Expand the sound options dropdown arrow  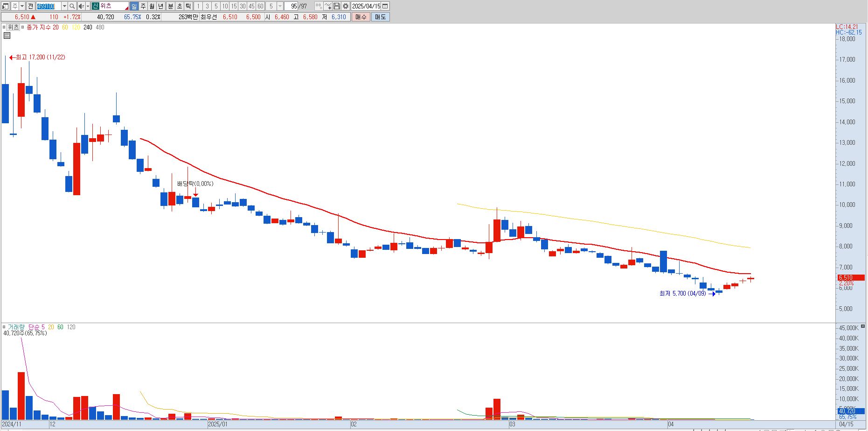[x=88, y=6]
